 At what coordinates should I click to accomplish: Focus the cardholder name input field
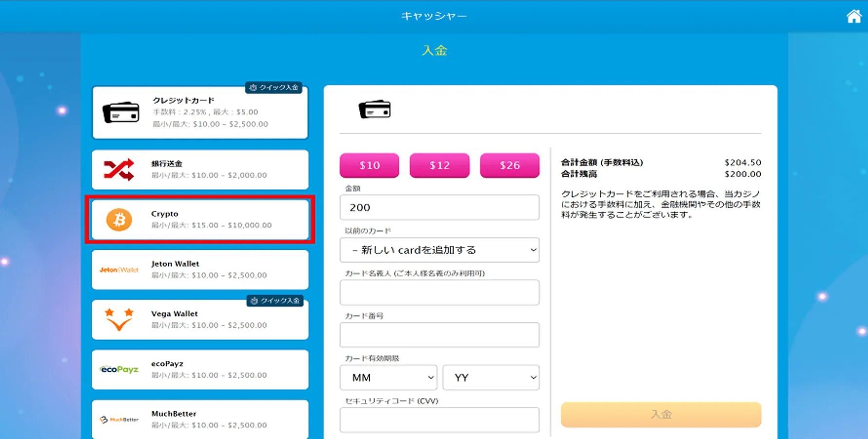439,292
